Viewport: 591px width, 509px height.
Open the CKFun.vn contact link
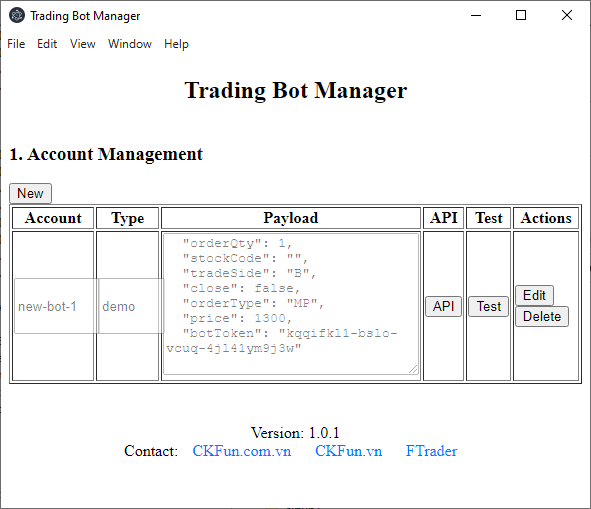[x=348, y=451]
